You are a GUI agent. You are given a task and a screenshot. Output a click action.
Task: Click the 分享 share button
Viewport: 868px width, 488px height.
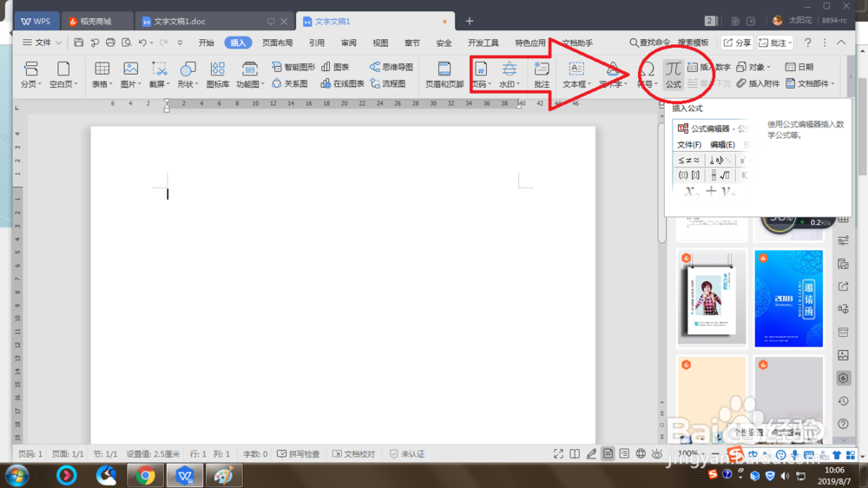coord(737,43)
